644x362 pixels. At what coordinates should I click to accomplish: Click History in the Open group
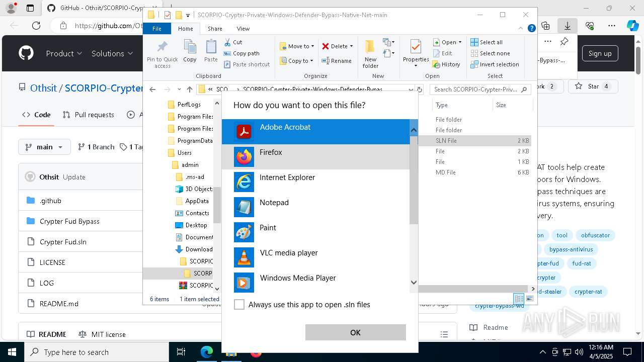point(446,64)
